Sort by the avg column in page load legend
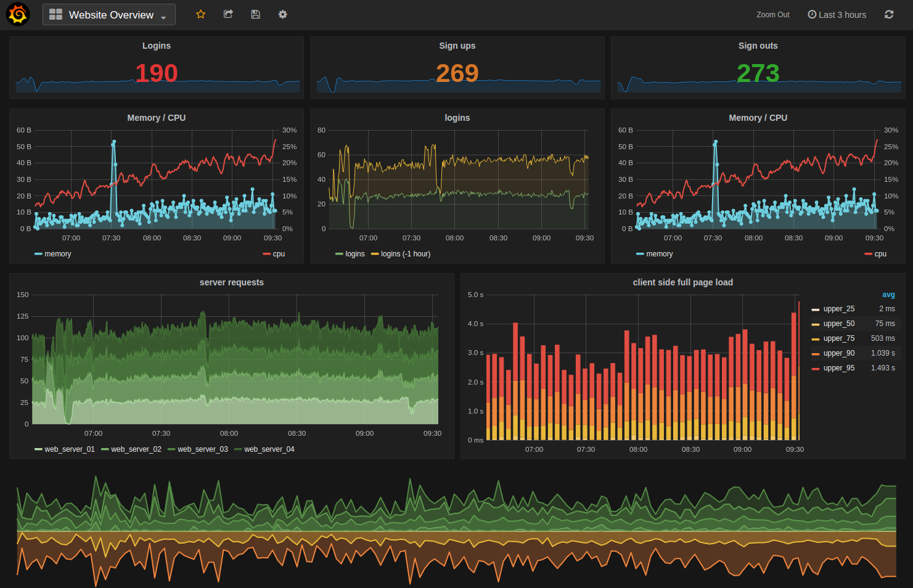 [x=888, y=295]
